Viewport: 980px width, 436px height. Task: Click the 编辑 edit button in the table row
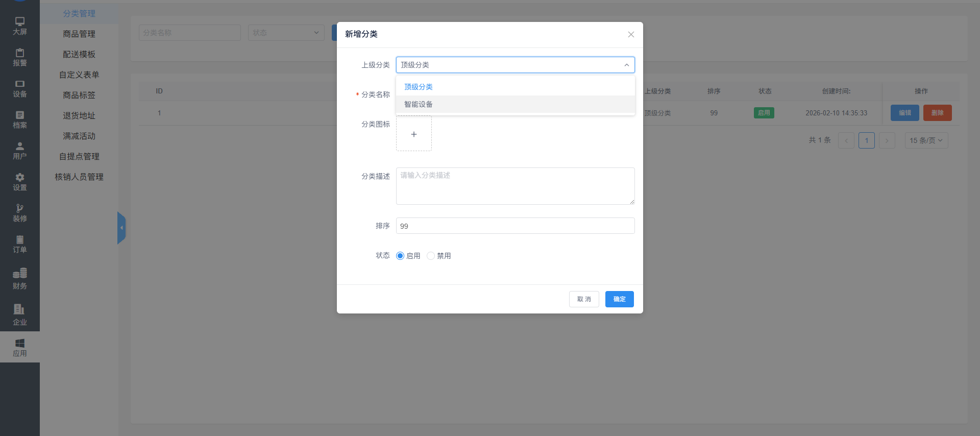(x=905, y=113)
